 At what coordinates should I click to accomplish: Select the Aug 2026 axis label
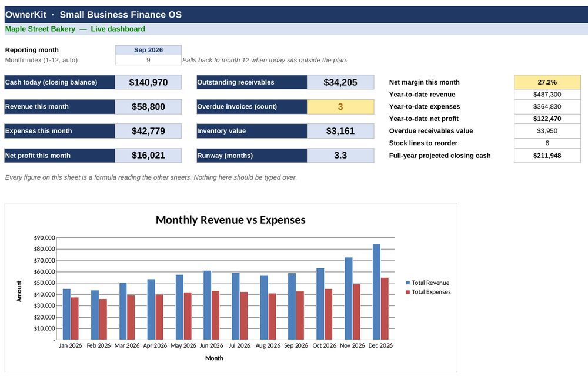pos(268,345)
